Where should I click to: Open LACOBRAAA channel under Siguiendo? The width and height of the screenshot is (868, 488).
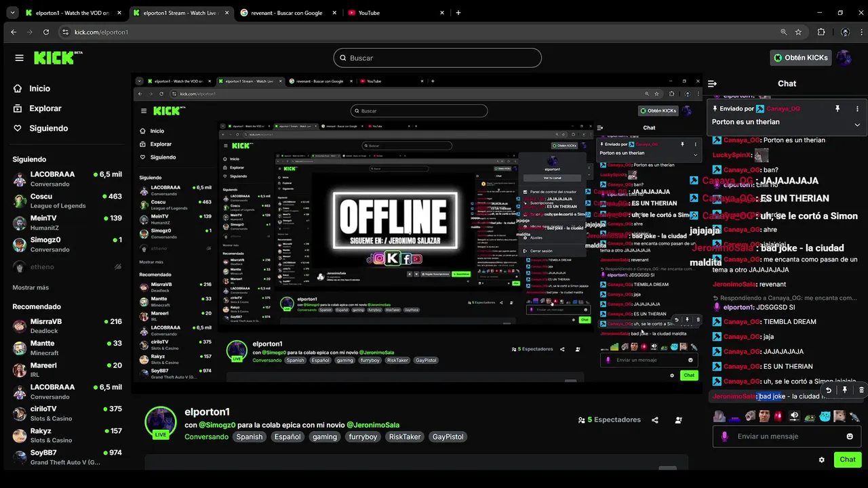point(67,179)
